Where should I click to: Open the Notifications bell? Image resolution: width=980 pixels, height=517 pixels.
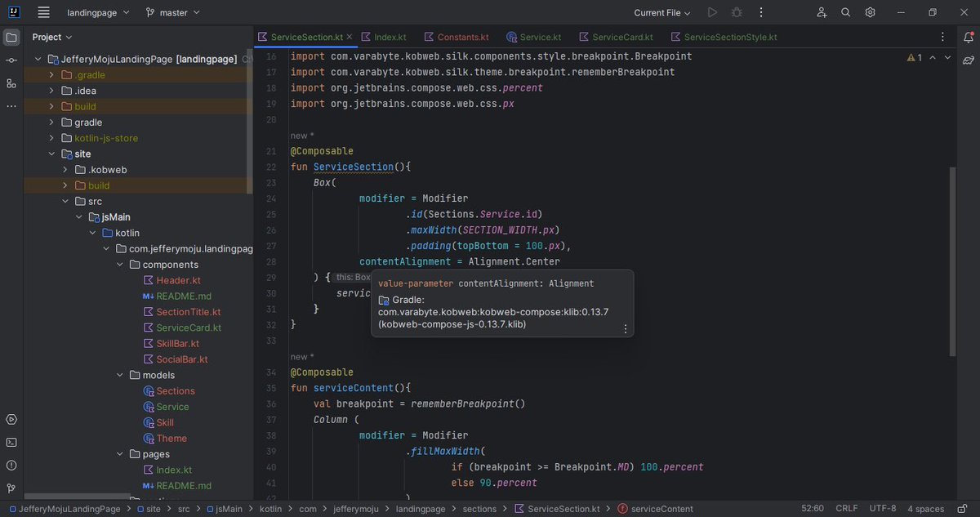tap(969, 38)
